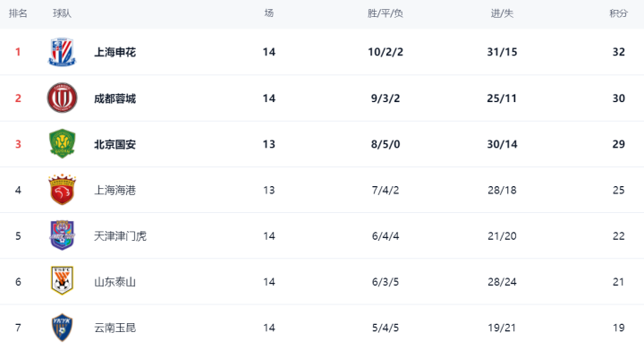
Task: Select the 上海海港 red shield logo
Action: point(62,190)
